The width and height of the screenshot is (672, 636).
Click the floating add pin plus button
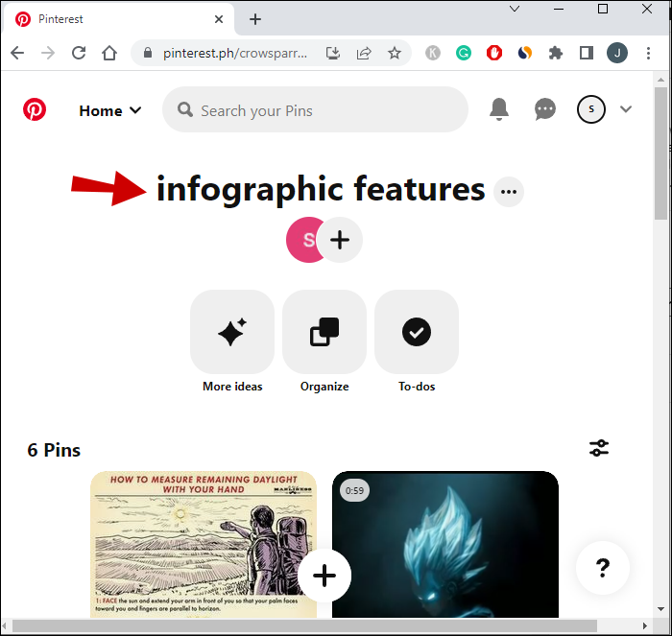(x=324, y=576)
